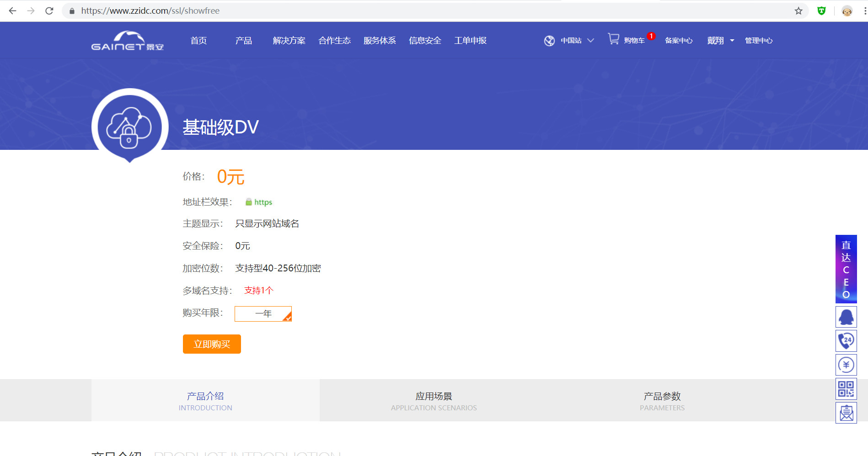This screenshot has height=456, width=868.
Task: Expand the 中国站 region dropdown
Action: point(576,41)
